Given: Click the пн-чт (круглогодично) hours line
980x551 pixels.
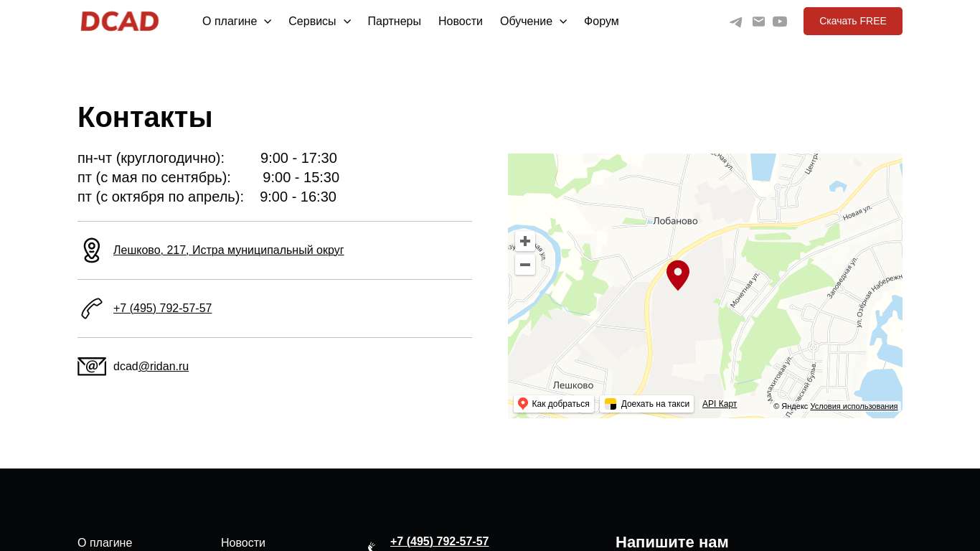Looking at the screenshot, I should (x=207, y=159).
